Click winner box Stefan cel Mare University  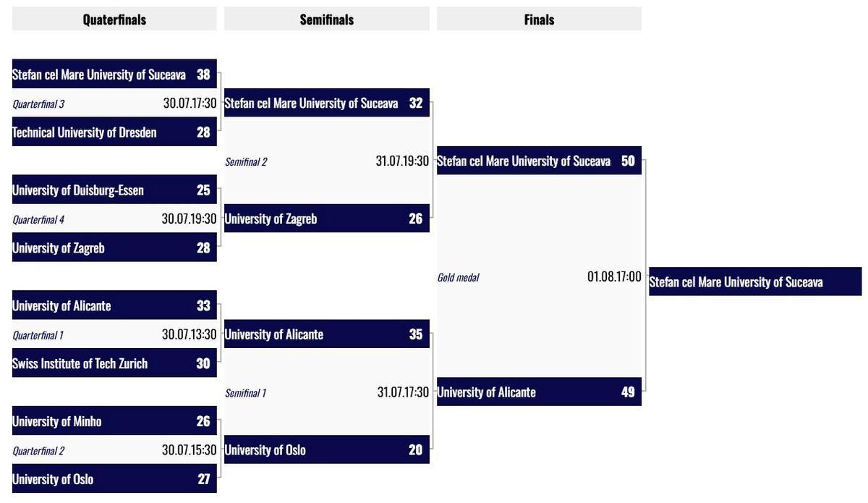tap(755, 282)
